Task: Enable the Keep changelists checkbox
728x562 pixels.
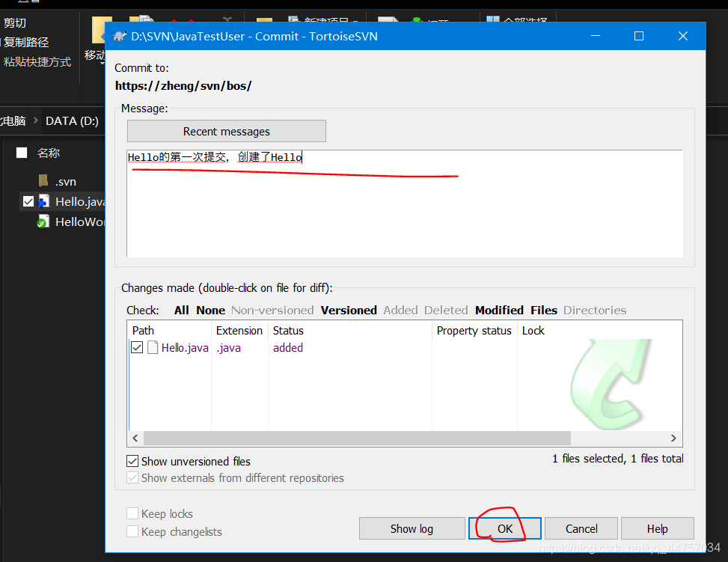Action: 132,531
